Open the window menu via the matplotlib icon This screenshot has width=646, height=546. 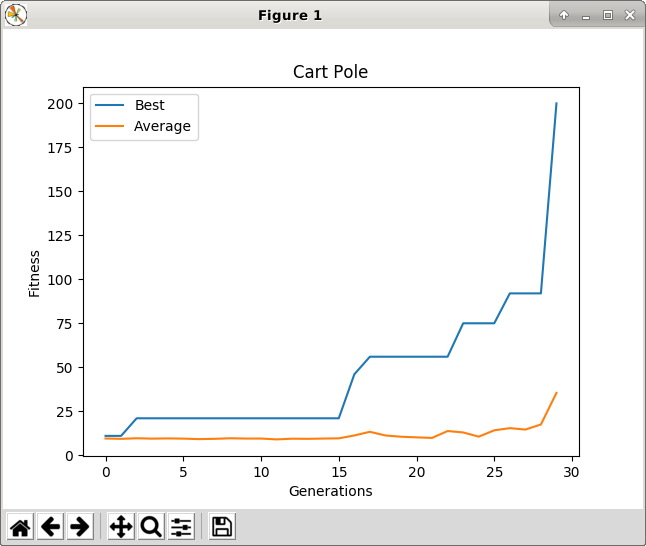click(x=16, y=14)
